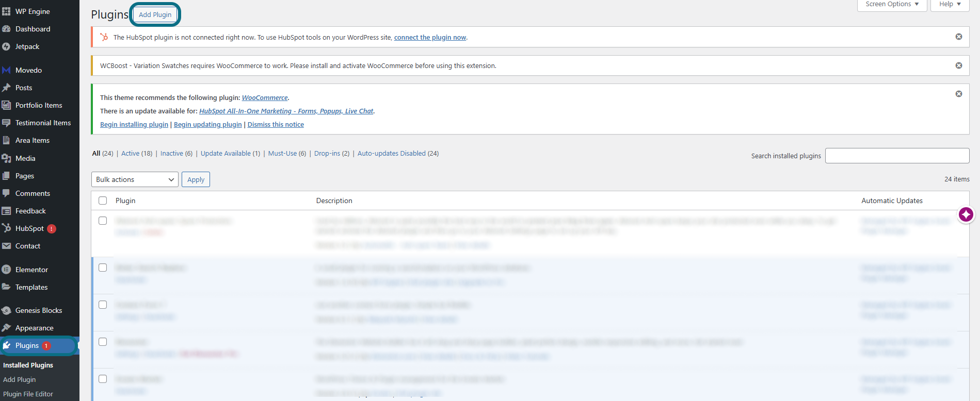Click the Automatic Updates column header
Screen dimensions: 980x401
892,201
